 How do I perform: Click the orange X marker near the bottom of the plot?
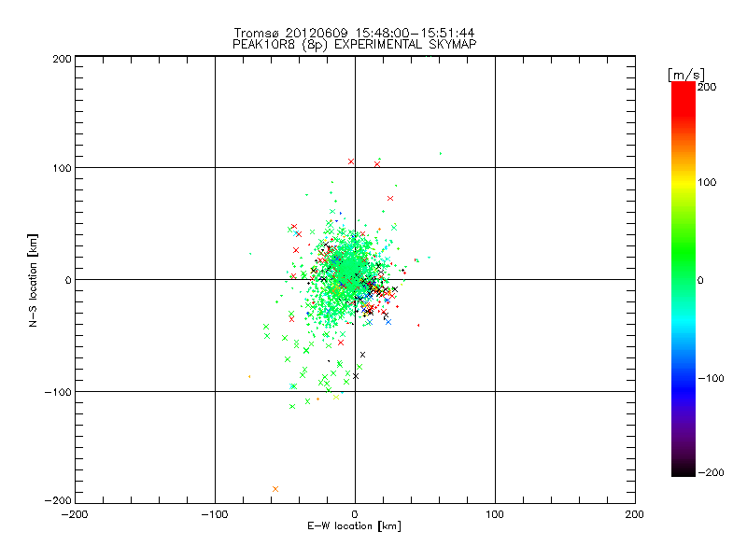[275, 489]
